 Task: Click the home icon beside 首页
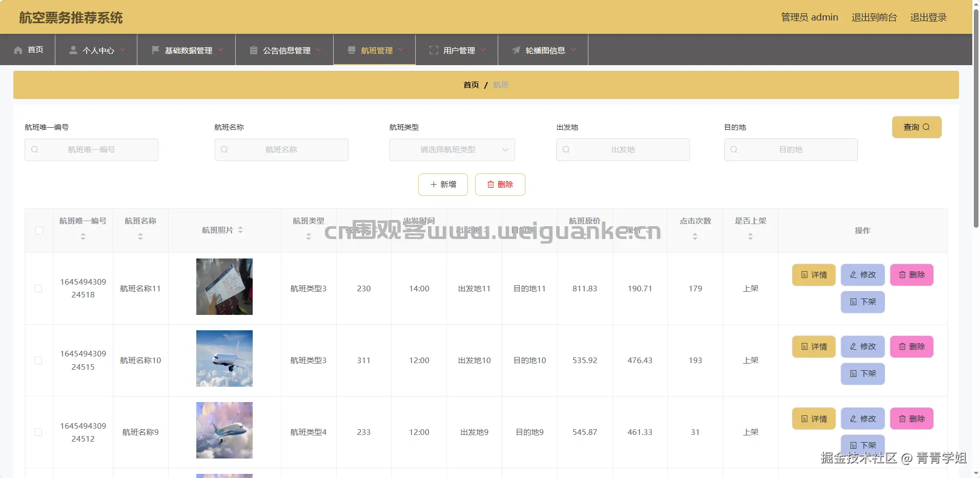18,50
